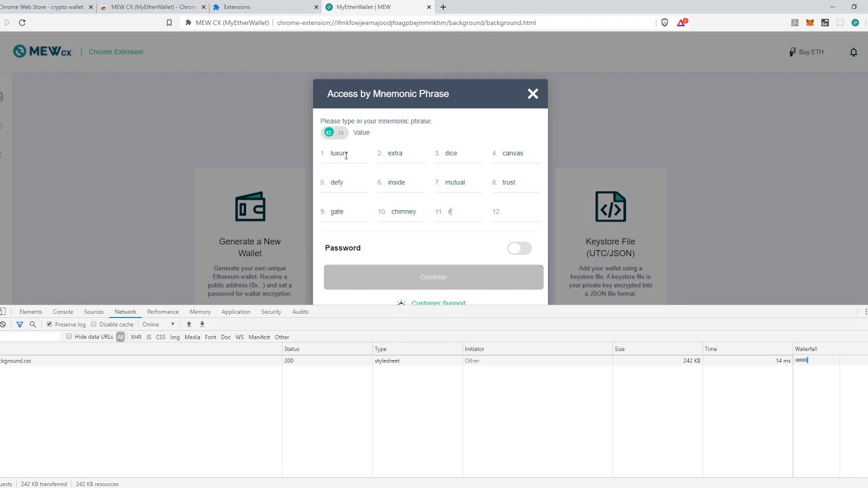
Task: Open the Online throttling dropdown
Action: (x=159, y=325)
